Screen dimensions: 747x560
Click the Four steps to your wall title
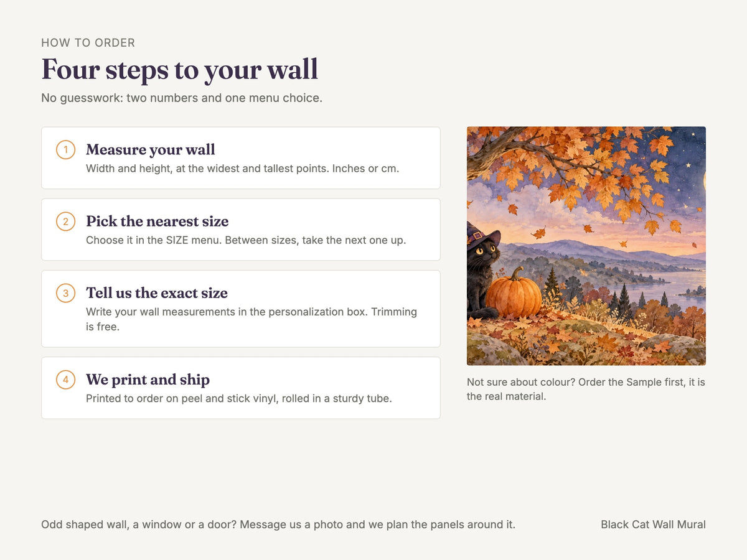tap(180, 69)
